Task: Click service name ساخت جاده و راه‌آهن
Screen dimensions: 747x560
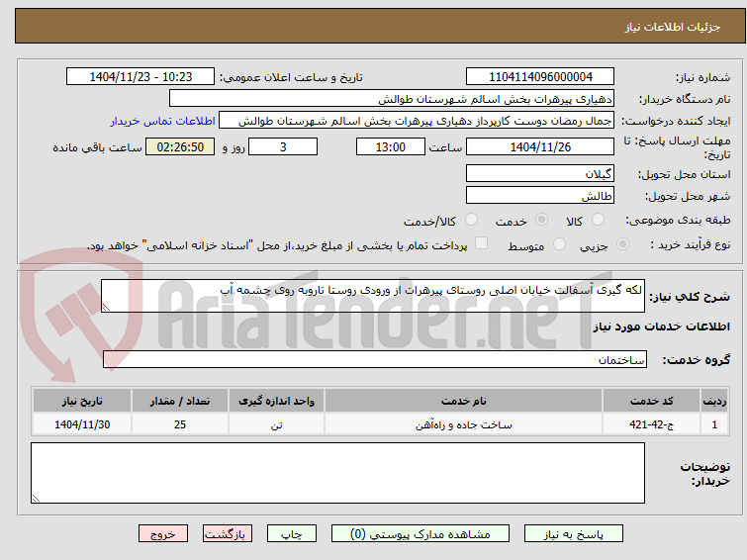Action: 464,424
